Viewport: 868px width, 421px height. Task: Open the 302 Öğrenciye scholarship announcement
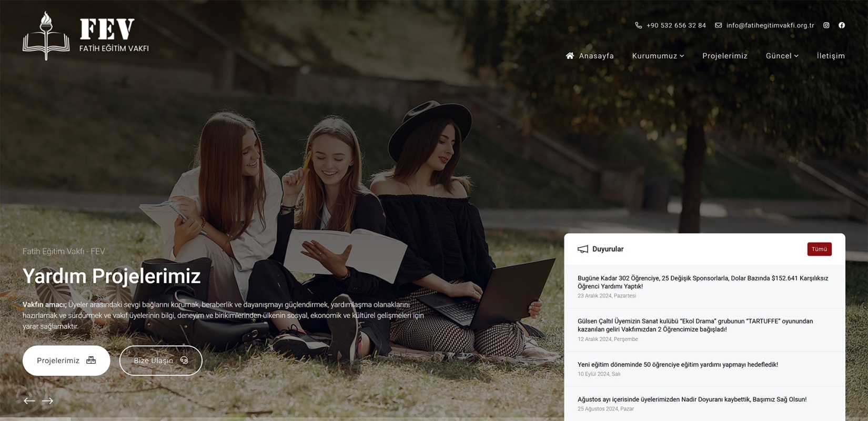(x=702, y=282)
